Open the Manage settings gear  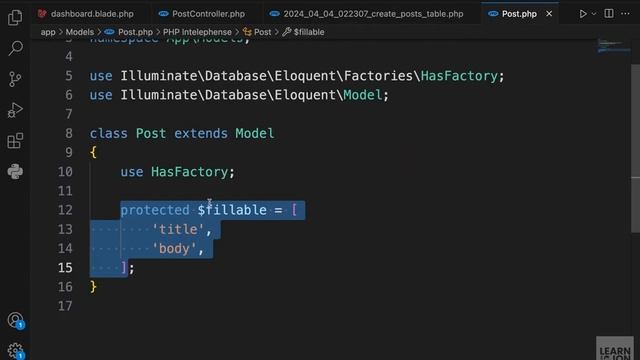[15, 351]
